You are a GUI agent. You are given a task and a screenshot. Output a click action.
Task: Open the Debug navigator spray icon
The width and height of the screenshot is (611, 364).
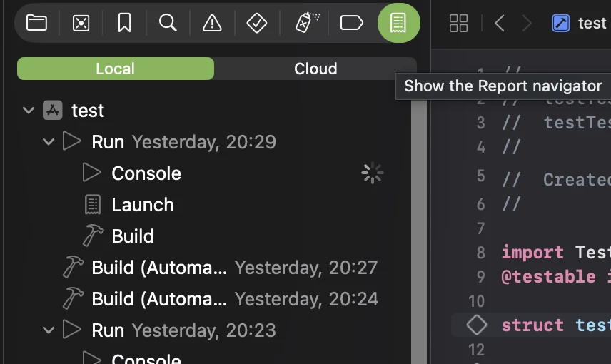[307, 23]
